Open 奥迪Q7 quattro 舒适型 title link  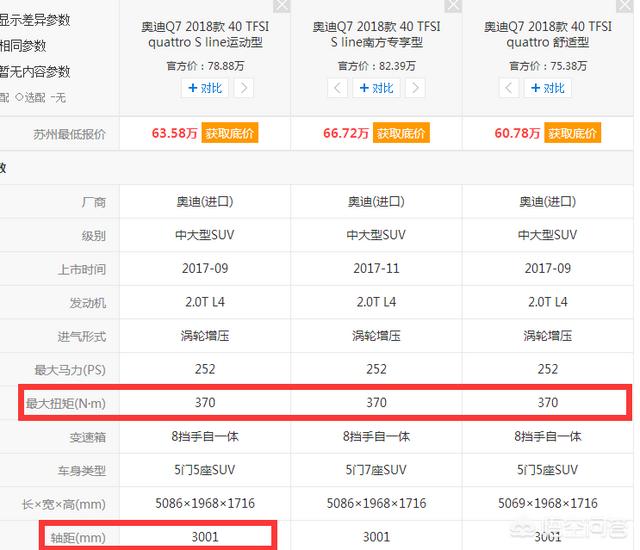548,34
